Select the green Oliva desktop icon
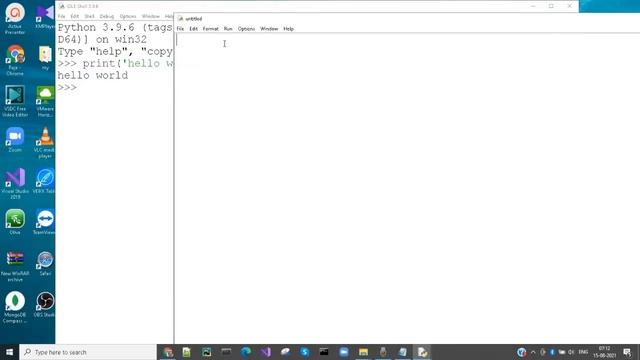 tap(15, 222)
